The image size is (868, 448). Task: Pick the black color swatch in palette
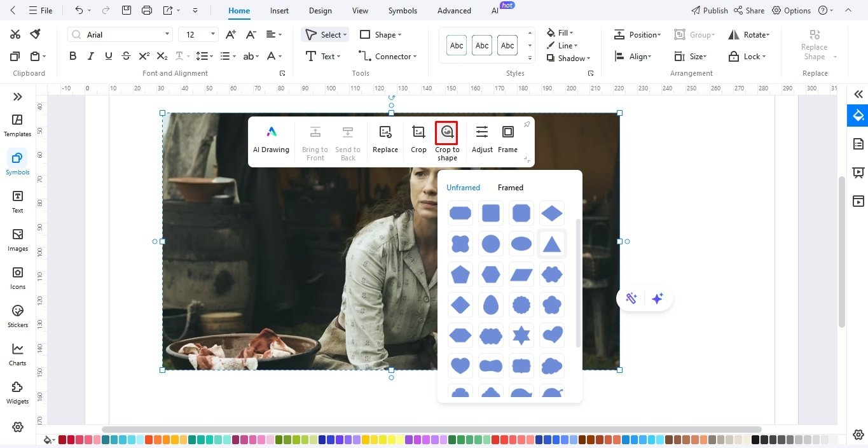click(755, 440)
